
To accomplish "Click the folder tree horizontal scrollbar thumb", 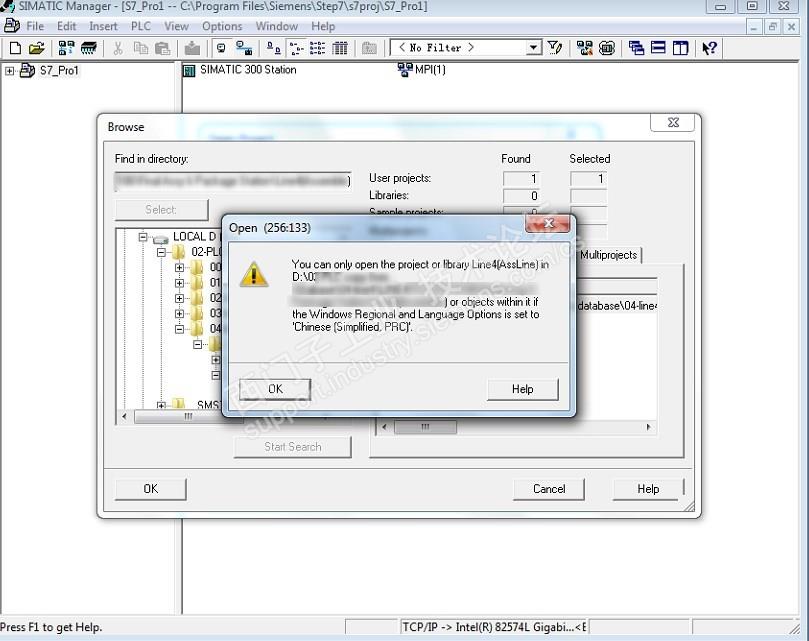I will 188,416.
